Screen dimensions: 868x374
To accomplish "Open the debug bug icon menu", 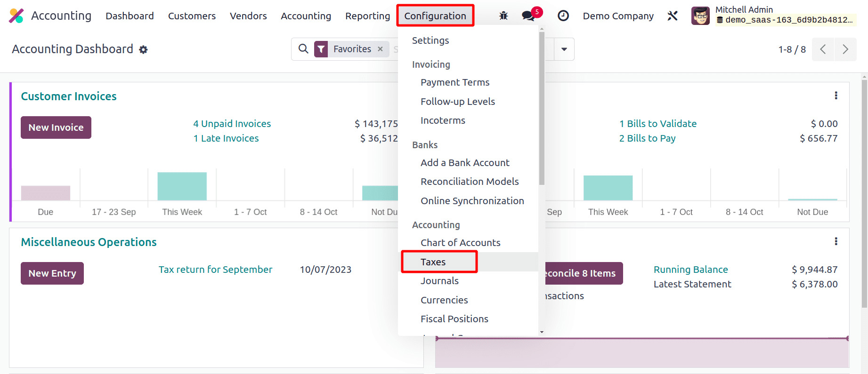I will [x=503, y=16].
